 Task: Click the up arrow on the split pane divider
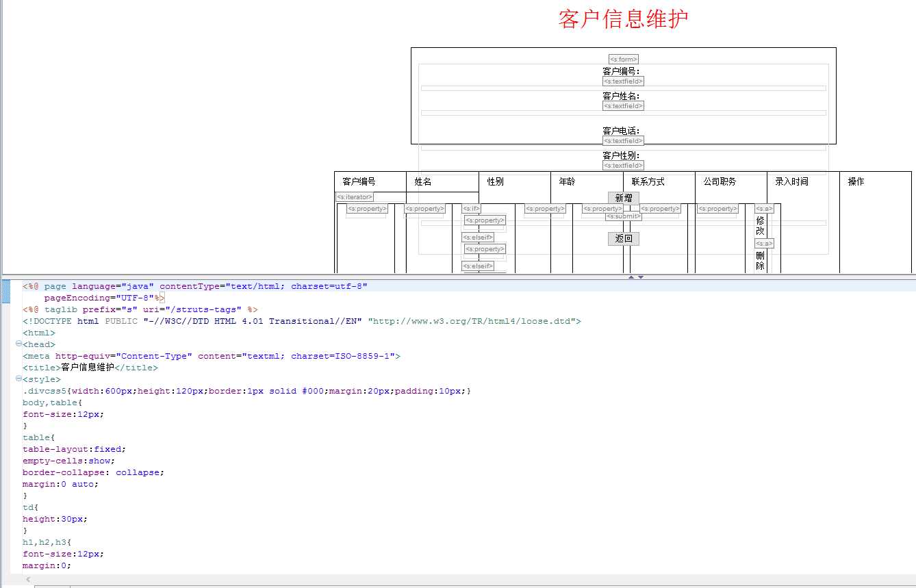point(631,277)
